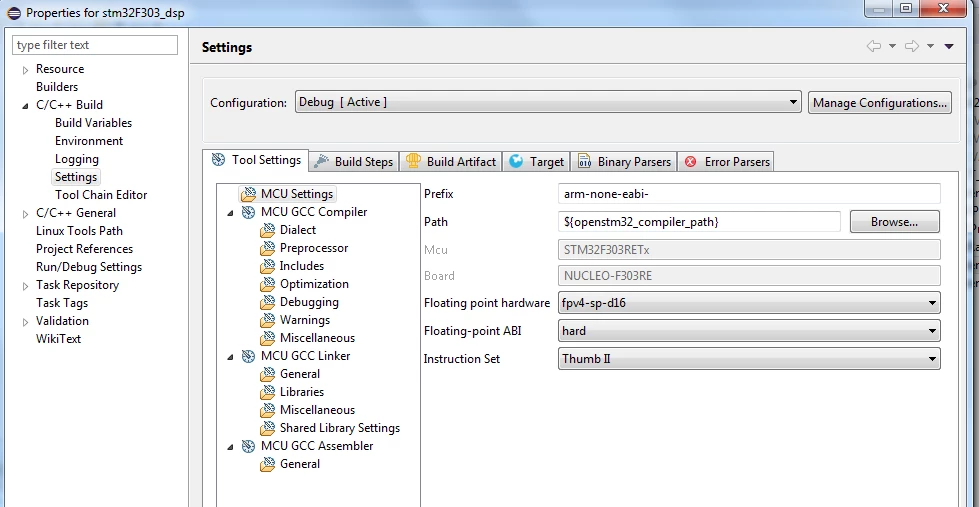
Task: Click the Browse... button
Action: coord(894,222)
